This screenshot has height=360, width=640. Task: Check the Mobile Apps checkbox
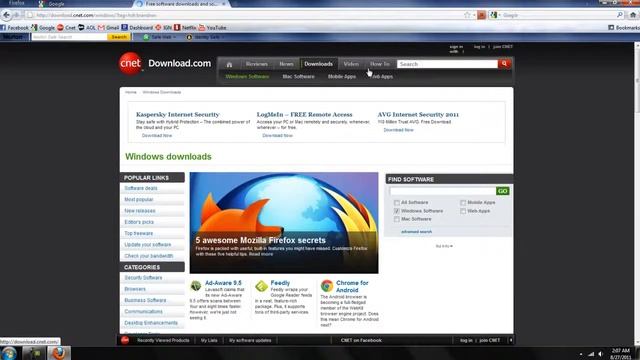463,202
